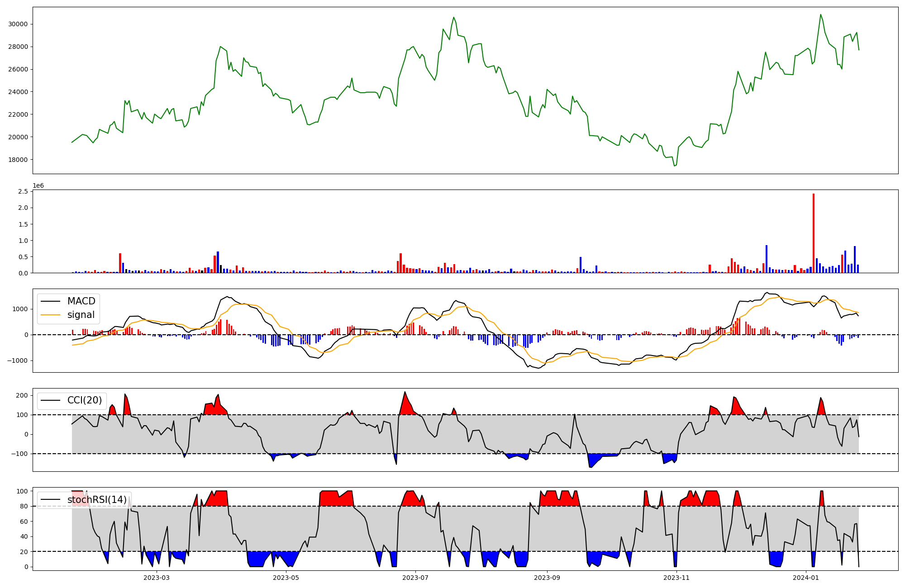The image size is (905, 588).
Task: Click the 1e6 volume scale label
Action: (38, 186)
